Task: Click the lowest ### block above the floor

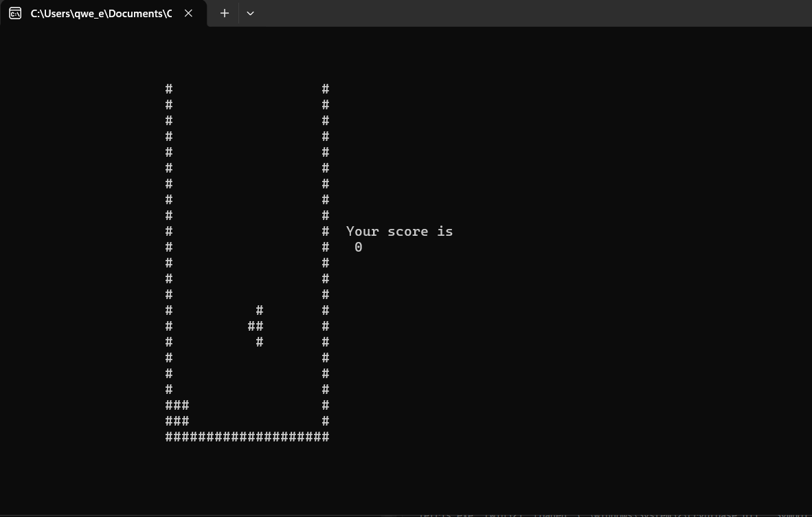Action: [177, 421]
